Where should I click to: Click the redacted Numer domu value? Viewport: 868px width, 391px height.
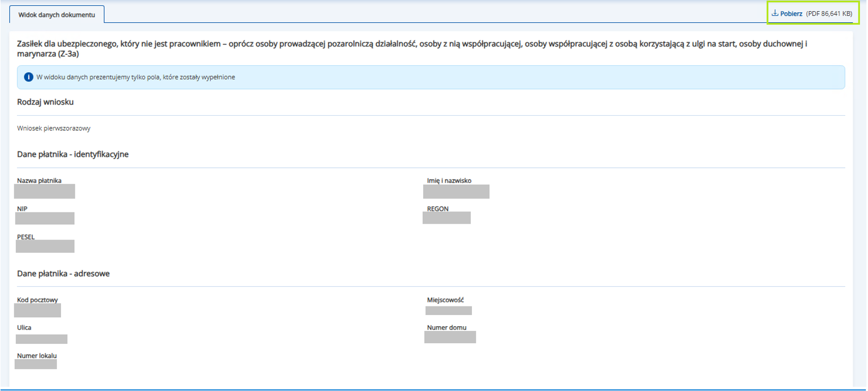(x=450, y=337)
